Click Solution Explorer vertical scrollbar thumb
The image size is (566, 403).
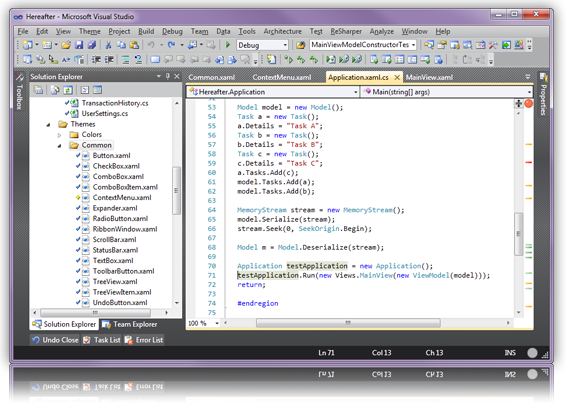click(x=176, y=191)
